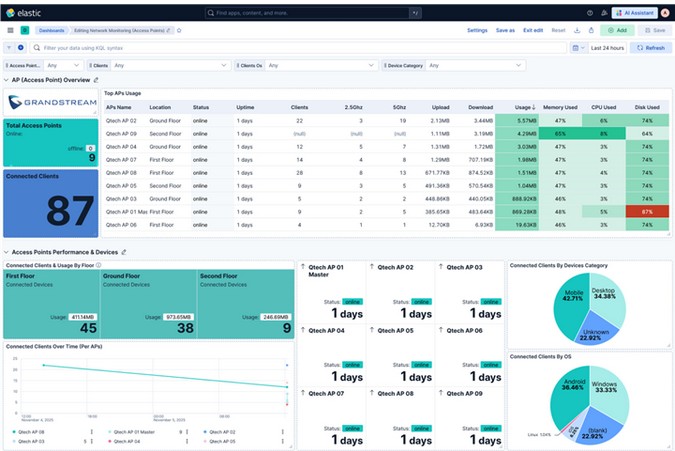
Task: Open the Access Point control dropdown
Action: [x=63, y=65]
